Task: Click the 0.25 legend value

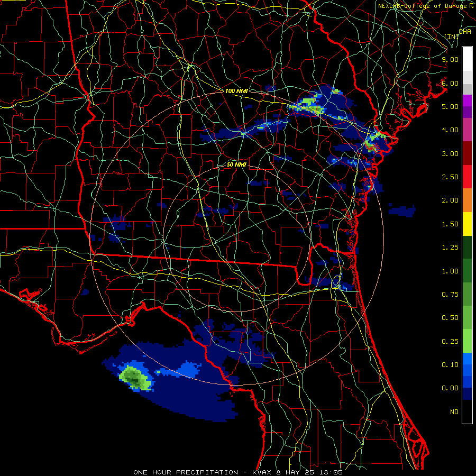Action: point(450,342)
